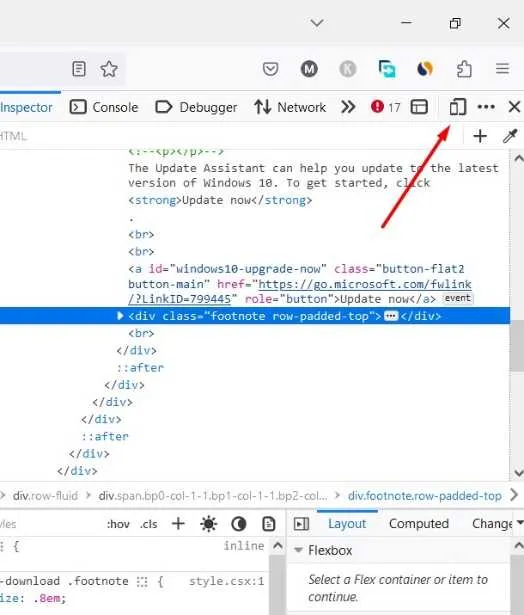
Task: Switch to the Network tab
Action: 290,107
